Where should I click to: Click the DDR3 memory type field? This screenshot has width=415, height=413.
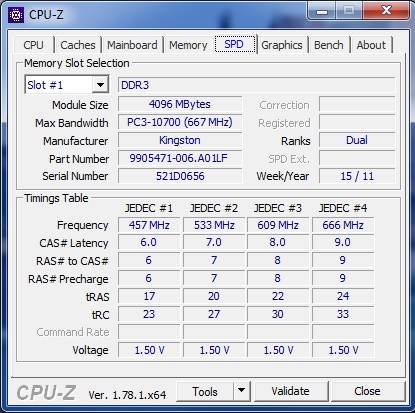pyautogui.click(x=257, y=85)
